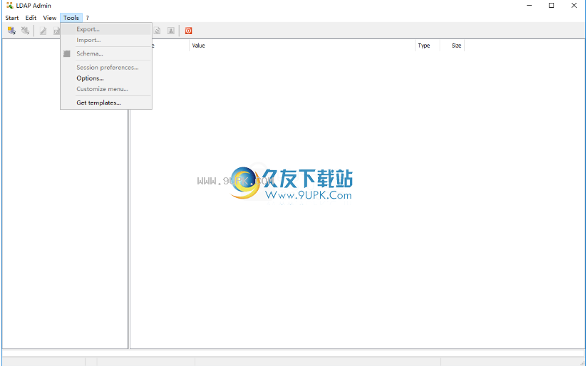Maximize the LDAP Admin window
Image resolution: width=588 pixels, height=366 pixels.
coord(551,5)
